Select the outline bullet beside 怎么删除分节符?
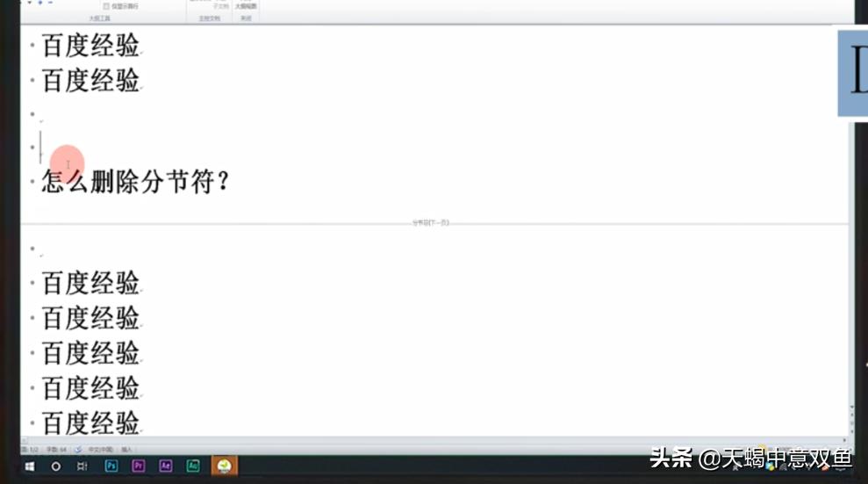Image resolution: width=868 pixels, height=484 pixels. pyautogui.click(x=32, y=181)
